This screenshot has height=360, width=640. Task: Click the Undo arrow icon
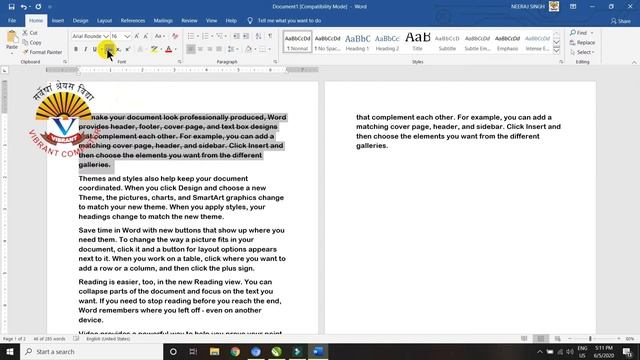pyautogui.click(x=24, y=7)
